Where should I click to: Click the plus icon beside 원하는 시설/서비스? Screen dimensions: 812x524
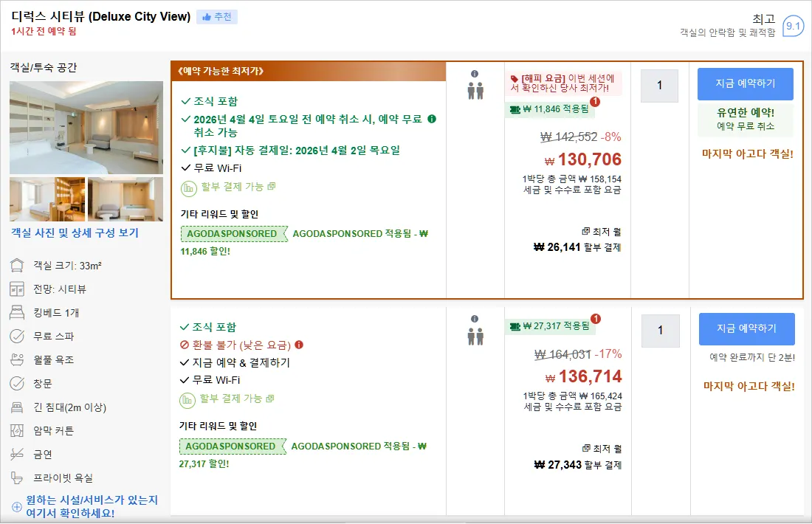point(17,507)
